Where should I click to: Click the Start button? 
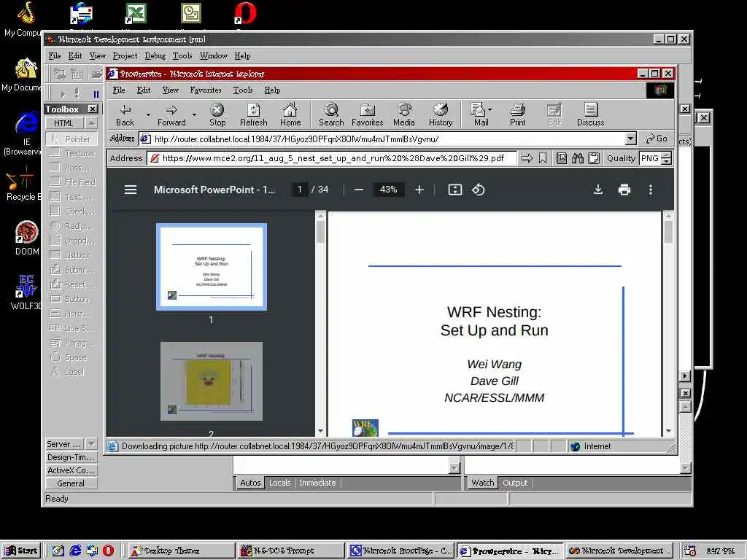(21, 551)
